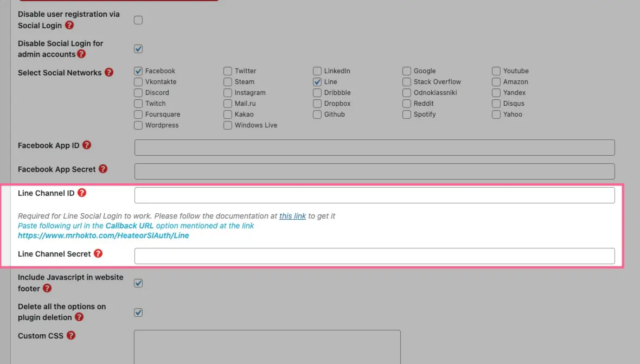Uncheck the Facebook network checkbox
Image resolution: width=640 pixels, height=364 pixels.
point(138,71)
